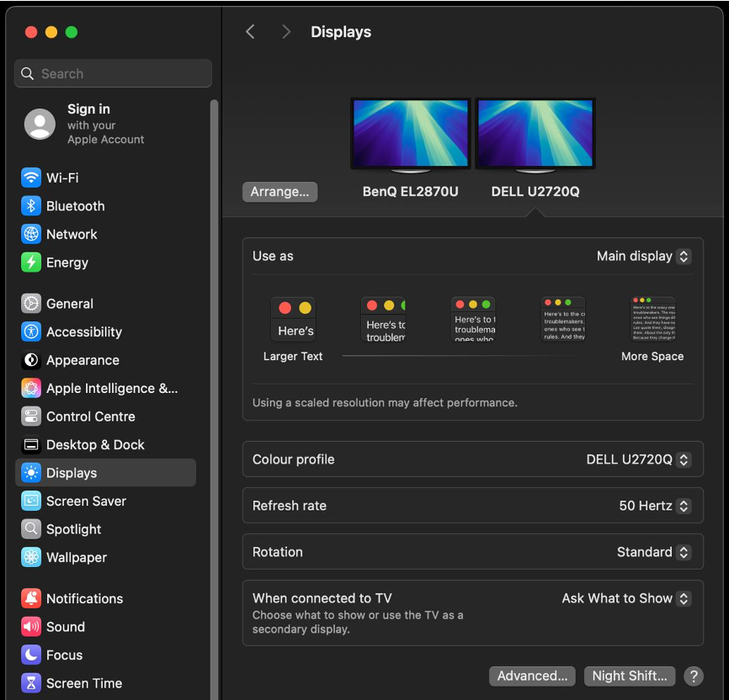Change the Refresh rate 50 Hertz dropdown

654,506
